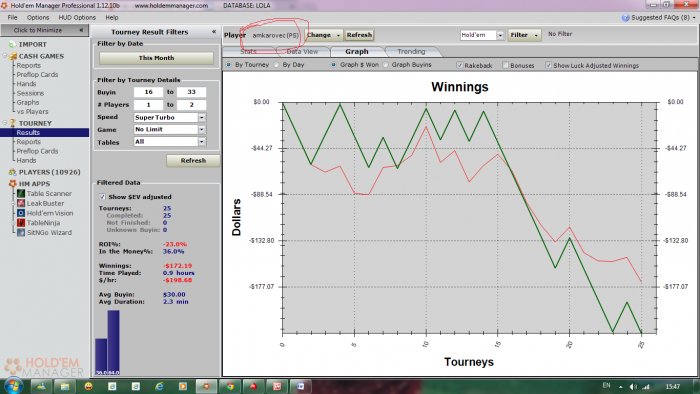Toggle the Rakeback checkbox
This screenshot has width=700, height=394.
click(x=459, y=65)
